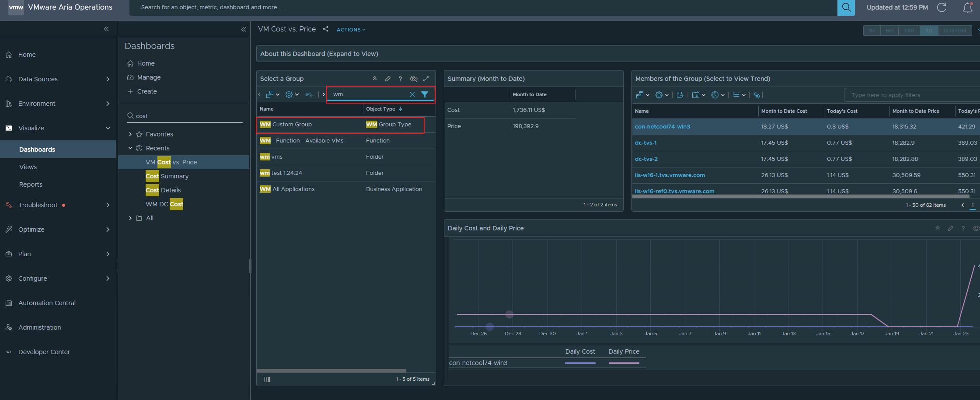
Task: Maximize the Select a Group widget
Action: (x=426, y=79)
